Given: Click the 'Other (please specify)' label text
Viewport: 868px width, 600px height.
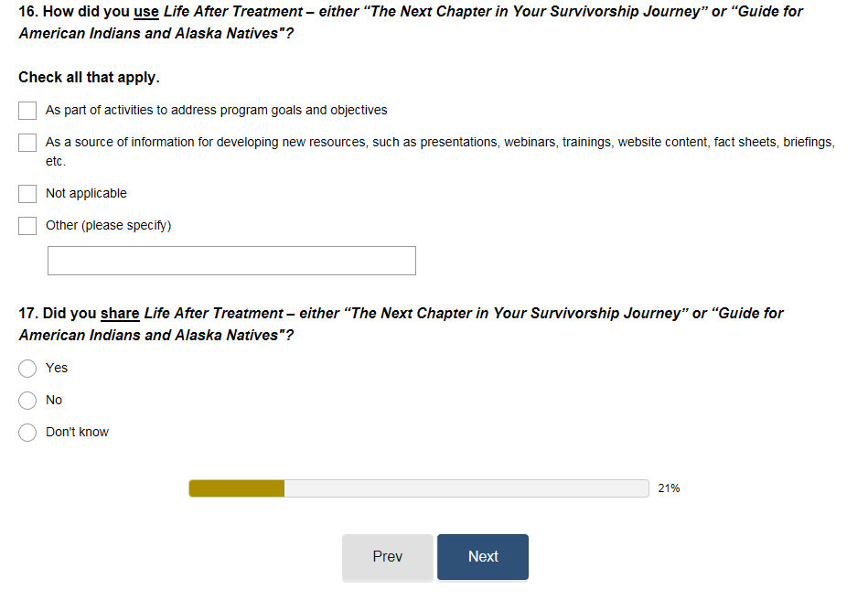Looking at the screenshot, I should point(108,225).
